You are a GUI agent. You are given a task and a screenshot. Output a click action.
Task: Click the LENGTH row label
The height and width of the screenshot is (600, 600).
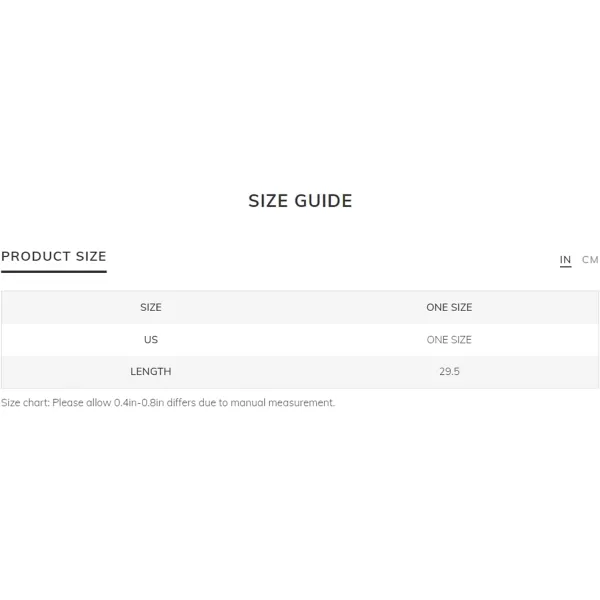pyautogui.click(x=151, y=371)
